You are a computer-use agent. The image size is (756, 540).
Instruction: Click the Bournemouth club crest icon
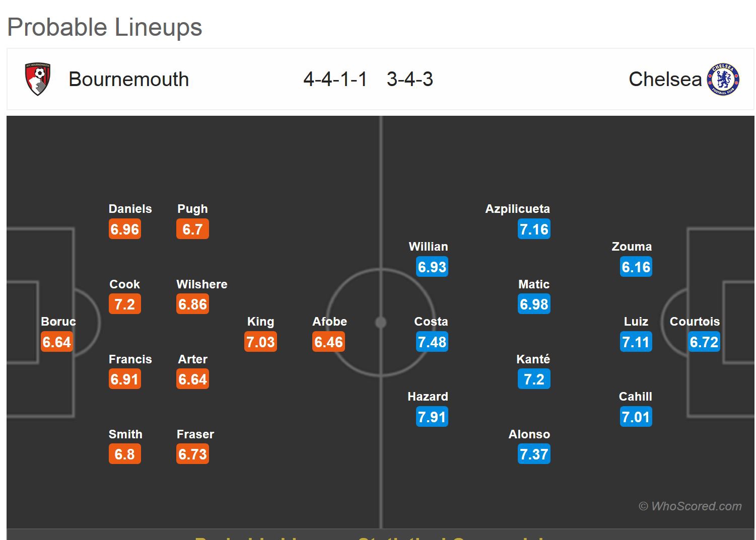[x=38, y=79]
